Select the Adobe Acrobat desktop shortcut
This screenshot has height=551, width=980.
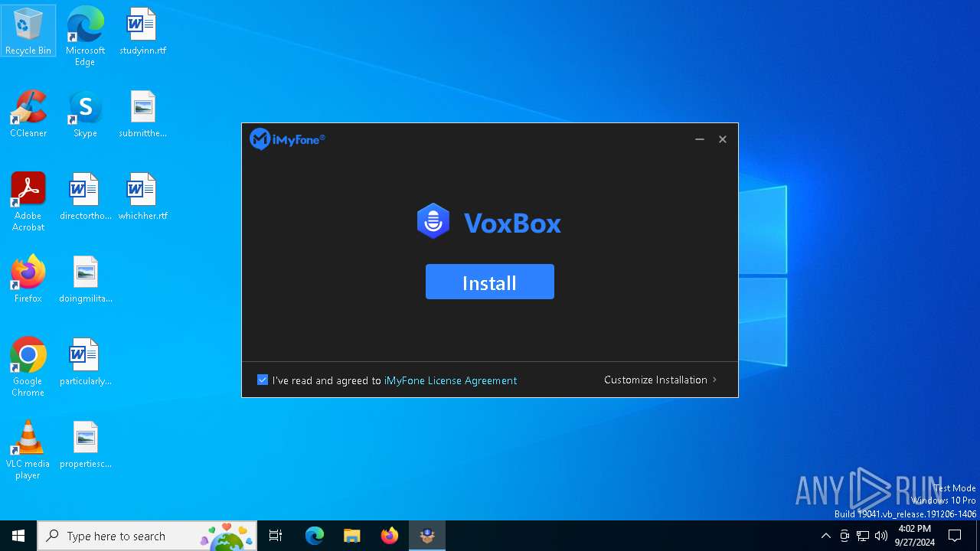click(28, 202)
